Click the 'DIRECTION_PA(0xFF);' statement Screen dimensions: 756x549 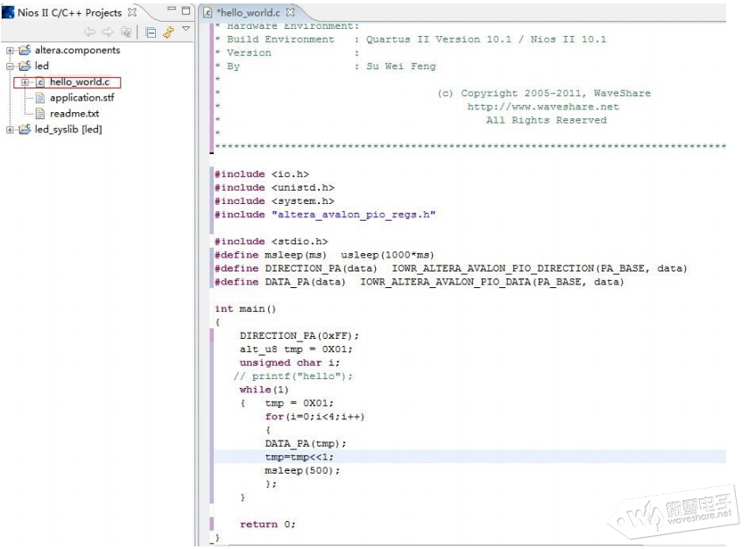[300, 336]
